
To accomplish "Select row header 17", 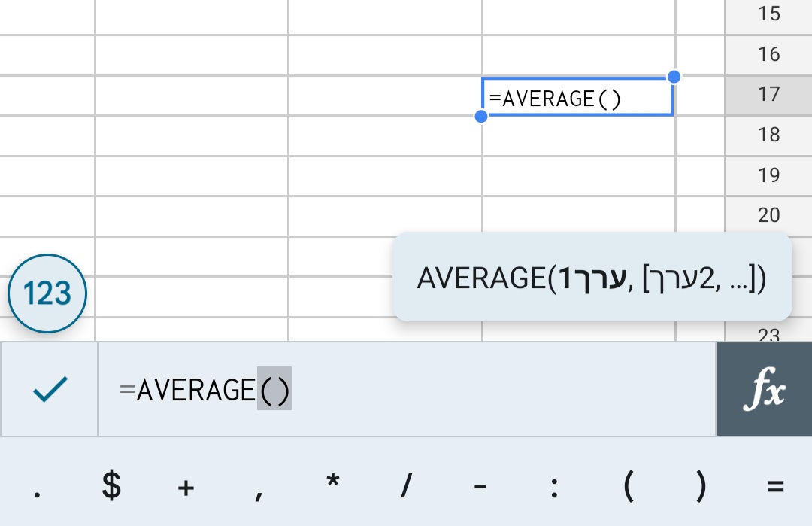I will pos(768,94).
